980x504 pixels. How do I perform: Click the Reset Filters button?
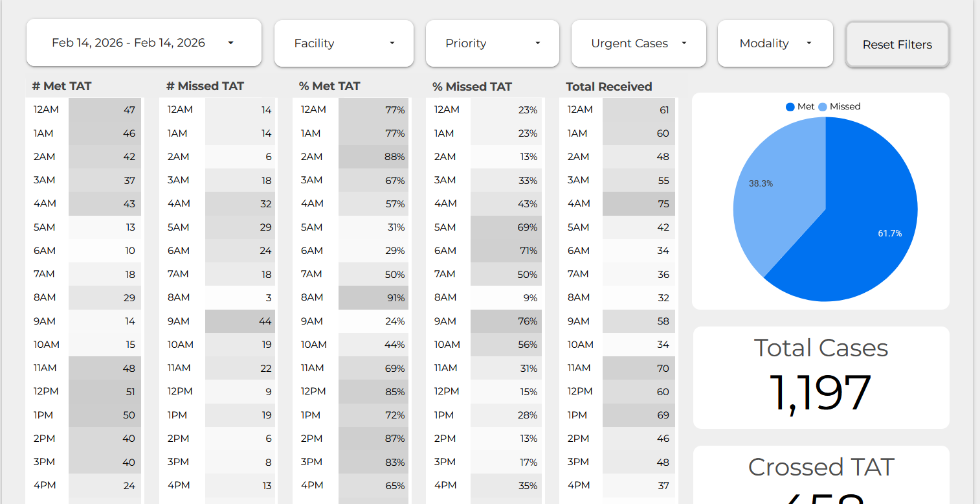[897, 44]
